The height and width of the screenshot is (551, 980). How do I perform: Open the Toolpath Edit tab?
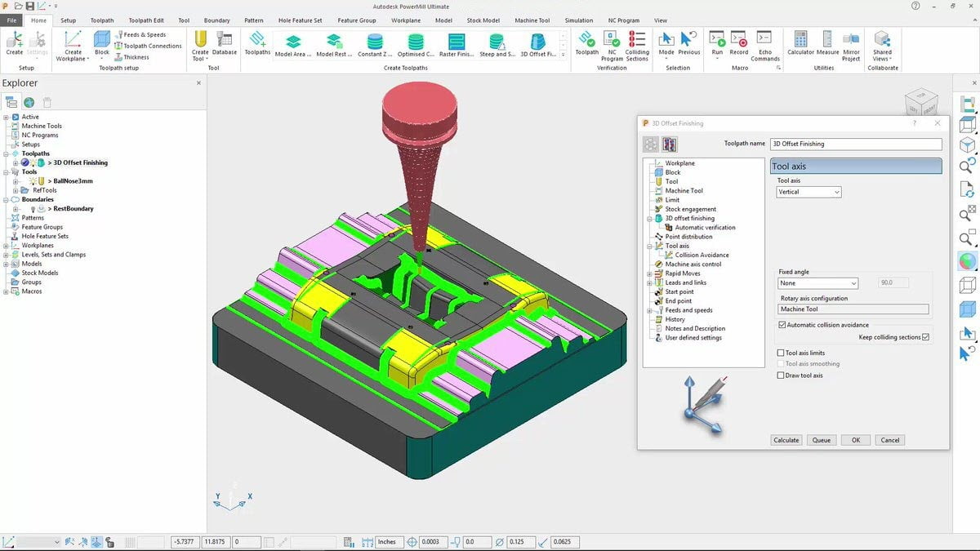pyautogui.click(x=146, y=20)
